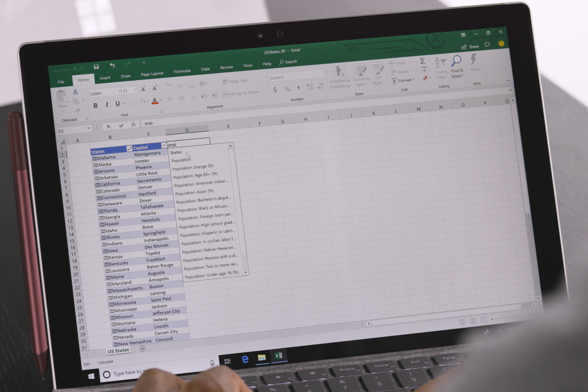Screen dimensions: 588x392
Task: Click the Cancel X in formula bar
Action: click(109, 127)
